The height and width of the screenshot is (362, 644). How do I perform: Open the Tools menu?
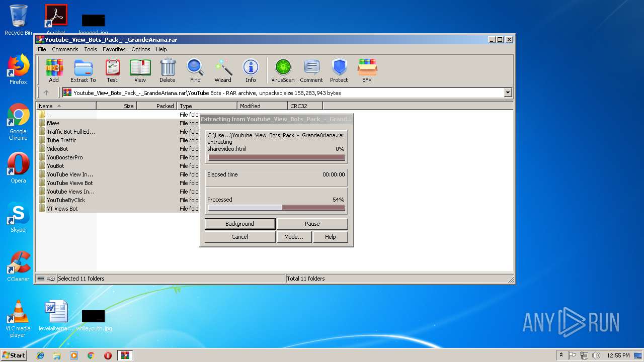click(91, 49)
